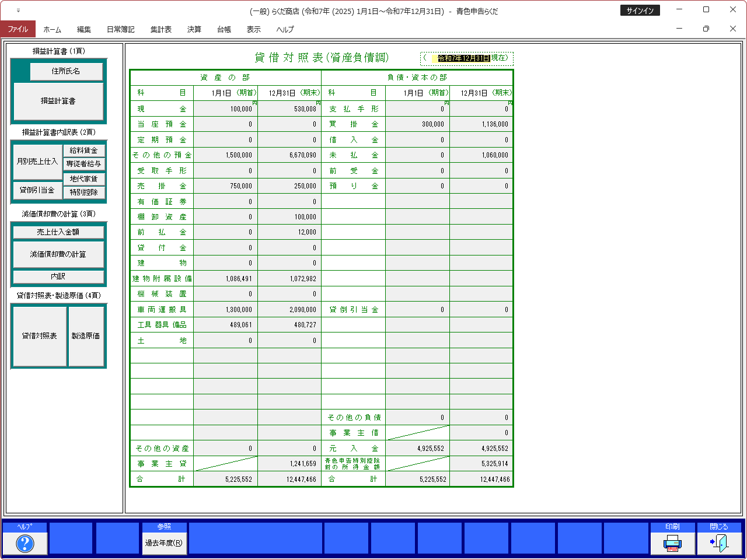Select the 車両運搬具 beginning balance cell

(225, 310)
